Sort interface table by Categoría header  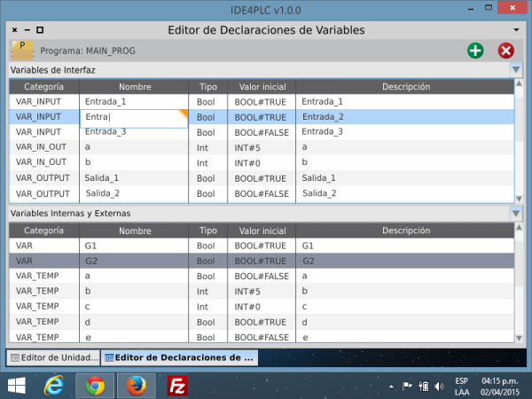coord(43,87)
